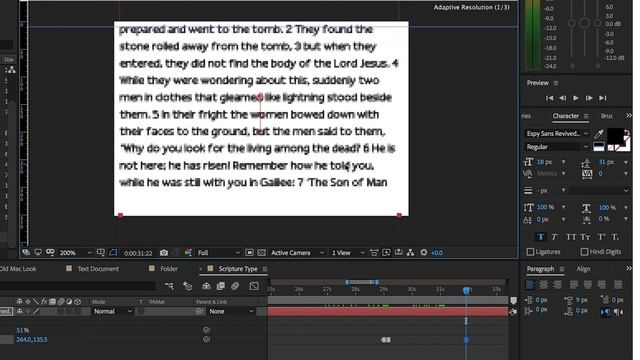The width and height of the screenshot is (640, 360).
Task: Toggle shy layers hide icon in timeline
Action: (x=206, y=286)
